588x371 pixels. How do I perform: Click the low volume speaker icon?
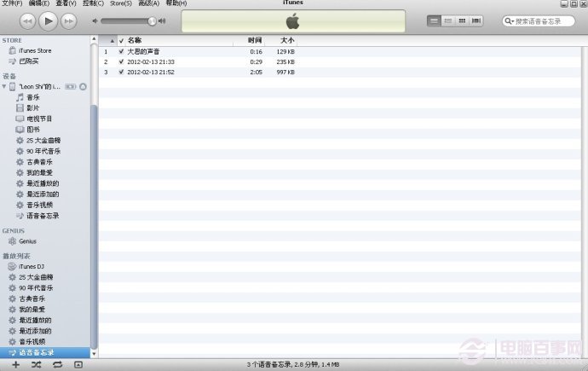click(x=95, y=21)
